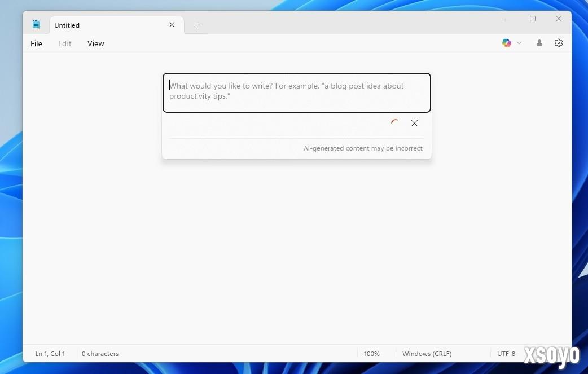The image size is (588, 374).
Task: Change line endings via Windows (CRLF) indicator
Action: coord(427,354)
